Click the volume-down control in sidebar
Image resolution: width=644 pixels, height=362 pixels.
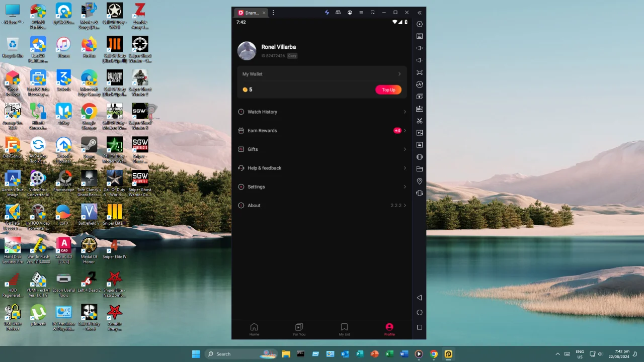(420, 60)
